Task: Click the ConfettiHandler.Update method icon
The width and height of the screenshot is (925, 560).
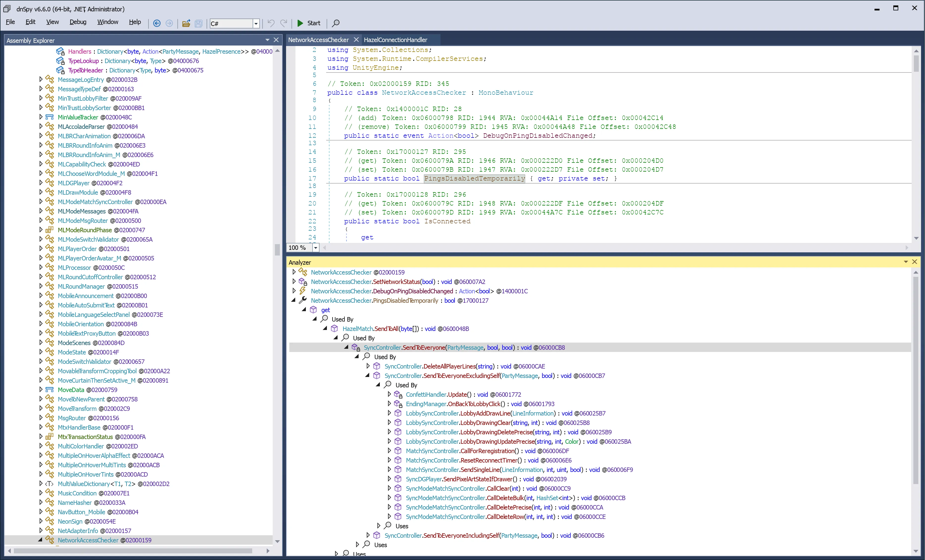Action: point(398,394)
